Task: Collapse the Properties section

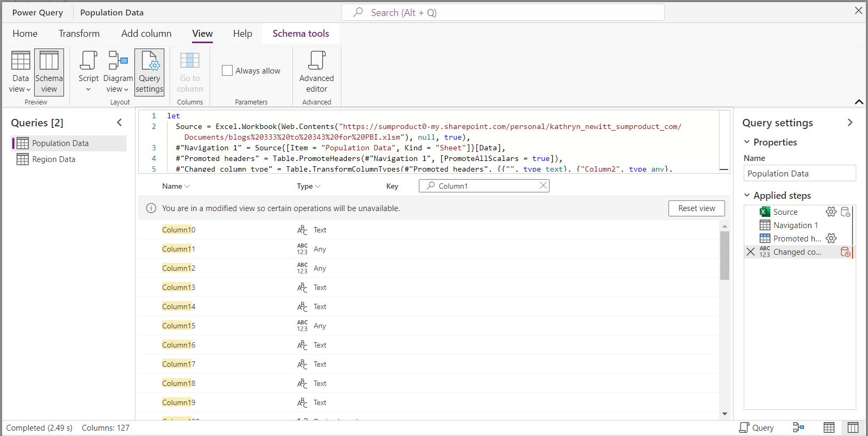Action: click(x=747, y=142)
